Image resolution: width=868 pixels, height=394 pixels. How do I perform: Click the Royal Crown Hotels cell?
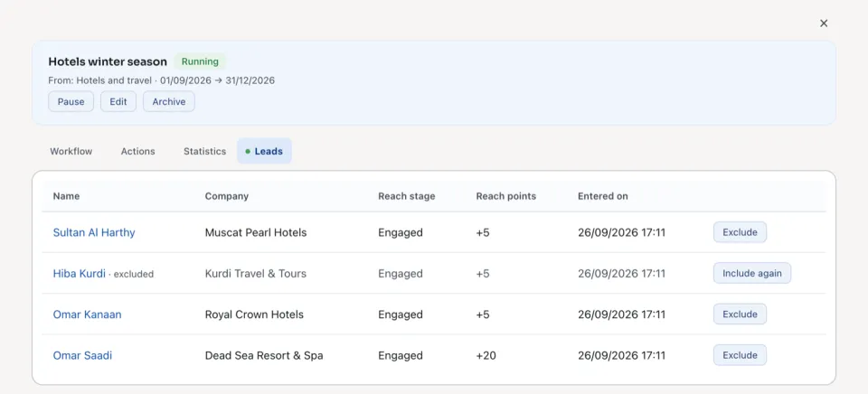click(254, 314)
